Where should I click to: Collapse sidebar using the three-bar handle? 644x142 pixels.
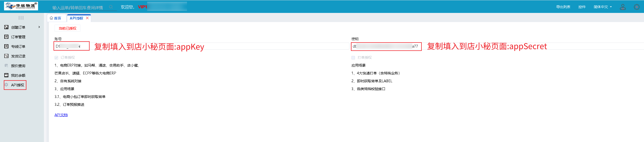[x=21, y=18]
